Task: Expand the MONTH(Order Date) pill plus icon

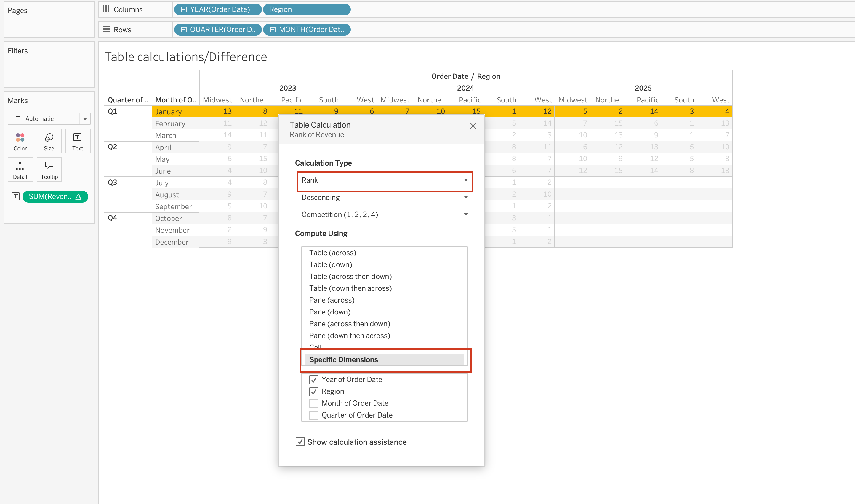Action: point(273,30)
